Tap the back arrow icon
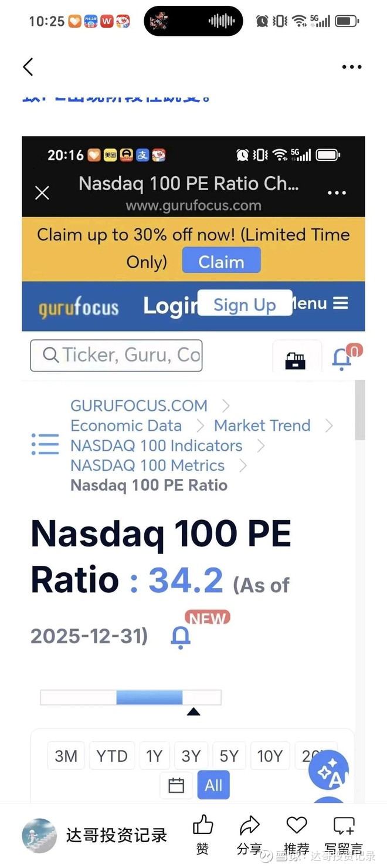Image resolution: width=387 pixels, height=868 pixels. pos(28,67)
